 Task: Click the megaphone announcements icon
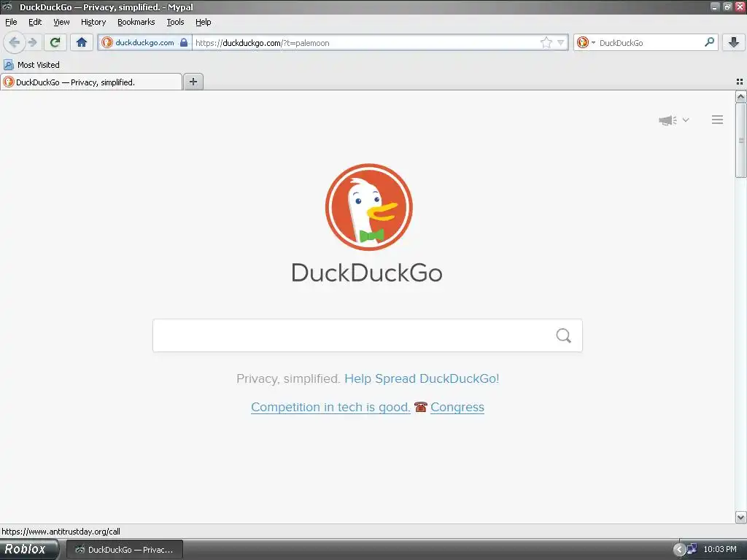[x=667, y=120]
